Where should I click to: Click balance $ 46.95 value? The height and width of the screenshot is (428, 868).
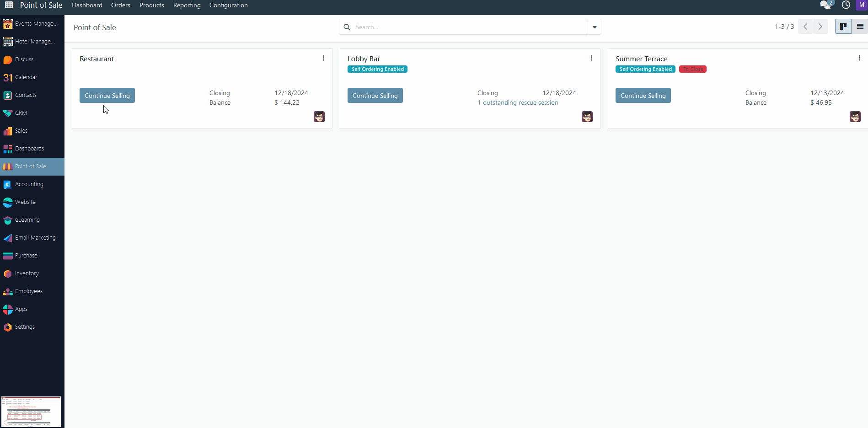coord(821,102)
